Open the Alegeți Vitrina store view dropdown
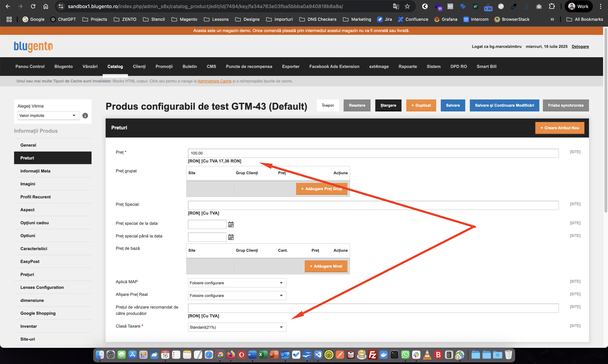The height and width of the screenshot is (364, 608). click(48, 115)
